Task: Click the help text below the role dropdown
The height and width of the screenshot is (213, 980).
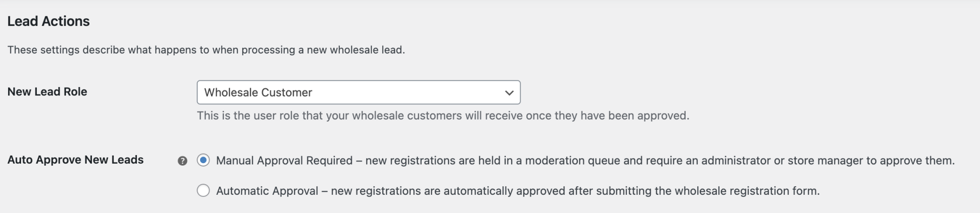Action: pyautogui.click(x=443, y=116)
